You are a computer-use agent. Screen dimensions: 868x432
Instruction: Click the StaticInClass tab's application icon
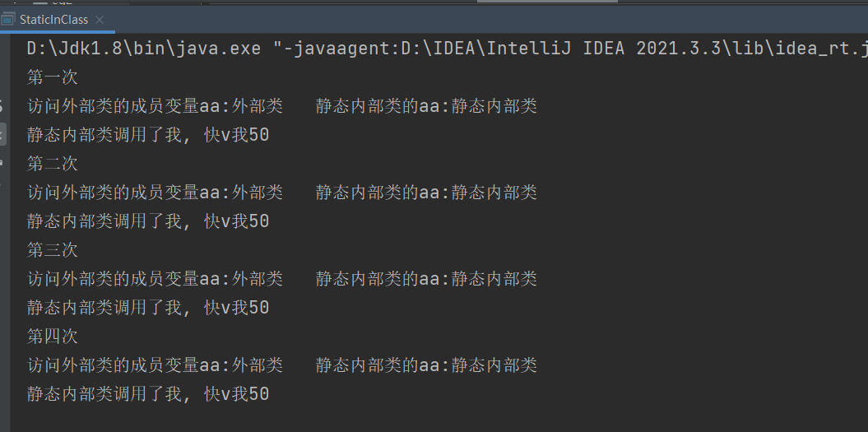(8, 20)
